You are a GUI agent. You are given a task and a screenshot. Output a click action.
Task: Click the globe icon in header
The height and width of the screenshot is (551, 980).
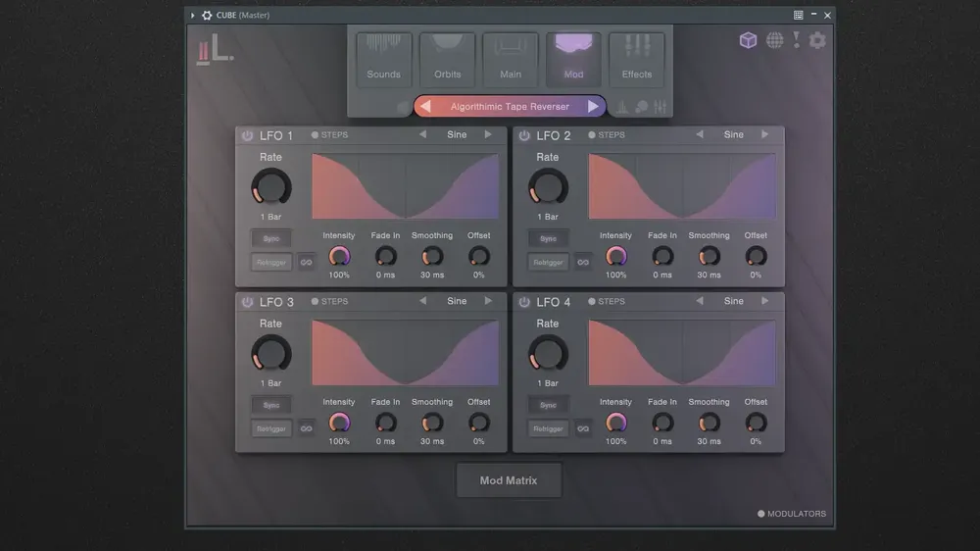774,40
